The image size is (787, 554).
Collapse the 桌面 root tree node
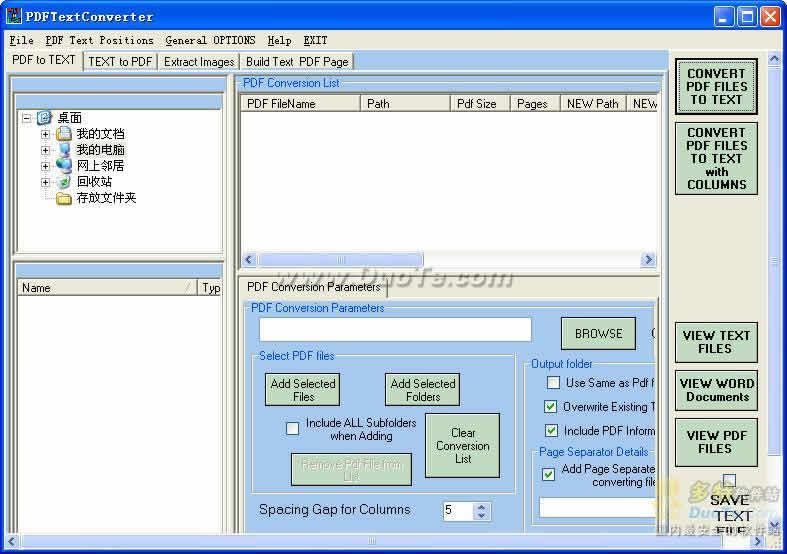26,118
